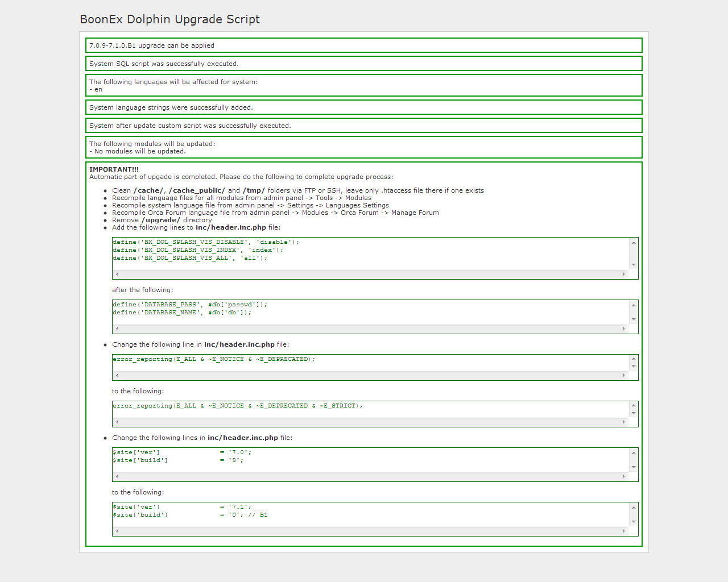Click the right arrow under the BX_DOL_SPLASH code box

[624, 274]
